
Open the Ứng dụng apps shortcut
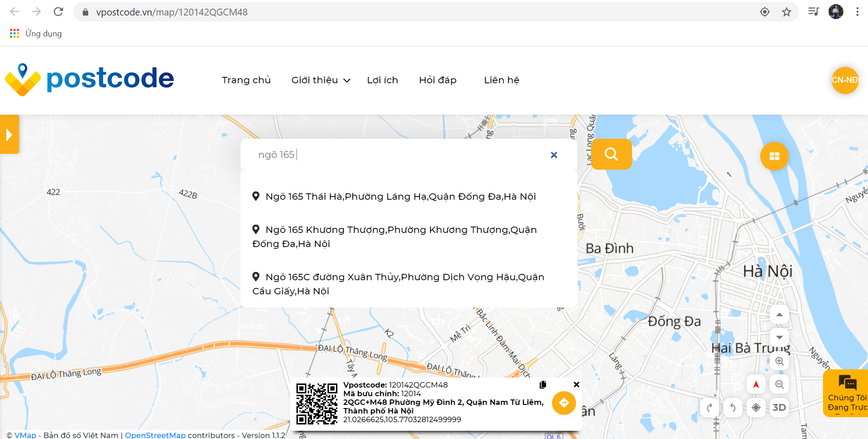click(x=36, y=34)
